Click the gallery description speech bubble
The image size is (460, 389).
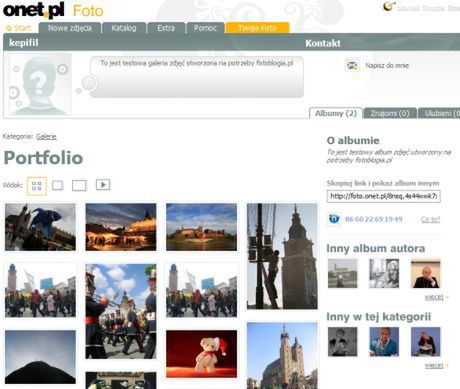(x=197, y=77)
